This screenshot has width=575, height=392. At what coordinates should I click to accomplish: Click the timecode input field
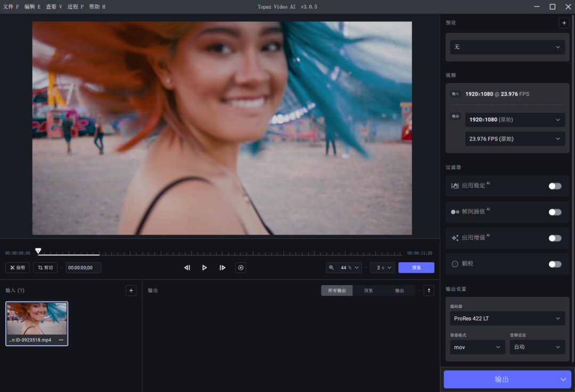(83, 268)
